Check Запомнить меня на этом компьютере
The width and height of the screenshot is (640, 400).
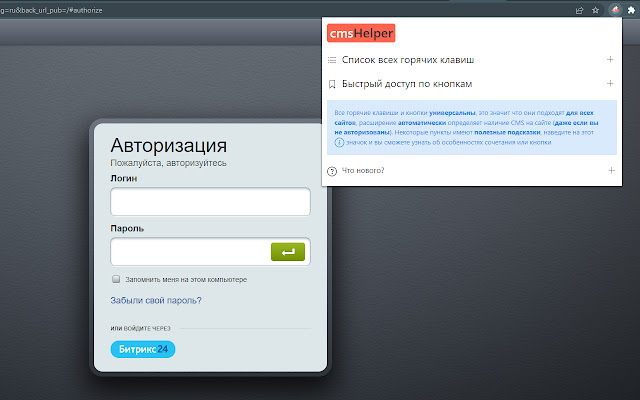click(116, 279)
